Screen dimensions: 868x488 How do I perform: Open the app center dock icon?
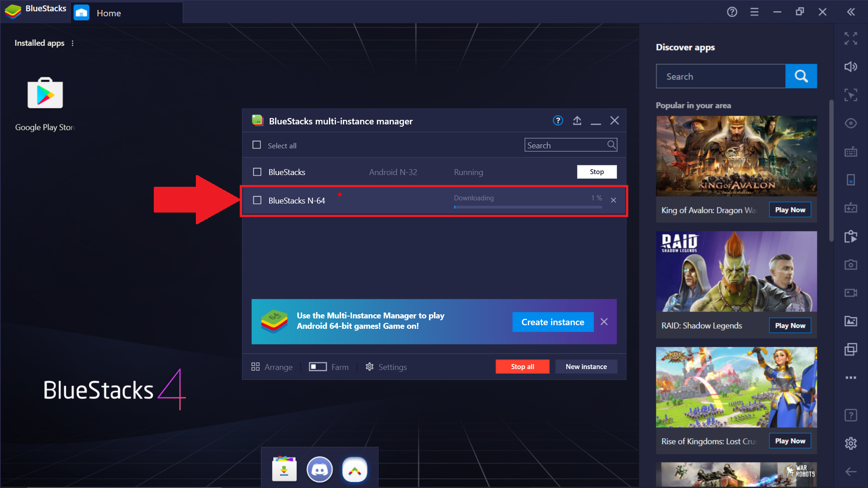(x=284, y=469)
